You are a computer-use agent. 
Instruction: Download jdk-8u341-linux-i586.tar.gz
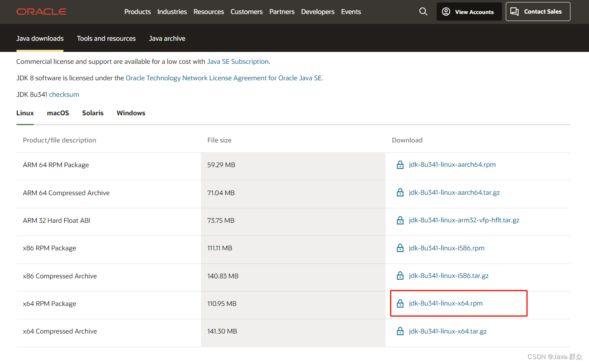pos(449,275)
